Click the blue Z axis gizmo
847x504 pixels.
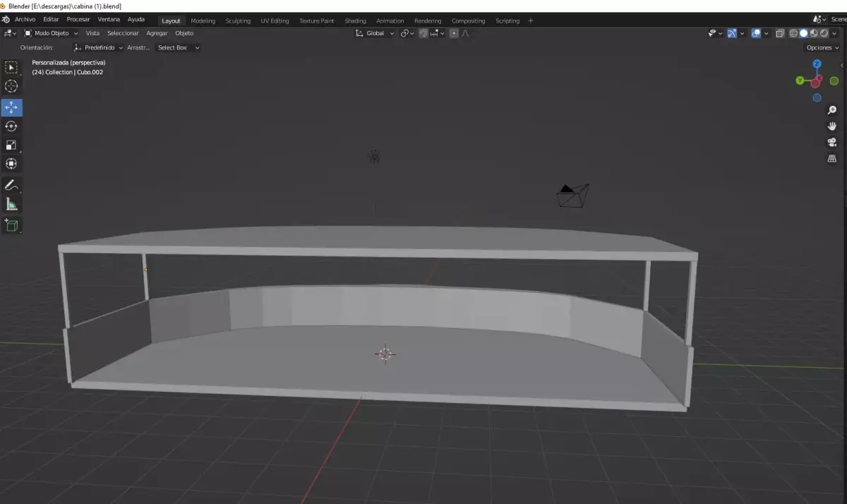click(817, 64)
